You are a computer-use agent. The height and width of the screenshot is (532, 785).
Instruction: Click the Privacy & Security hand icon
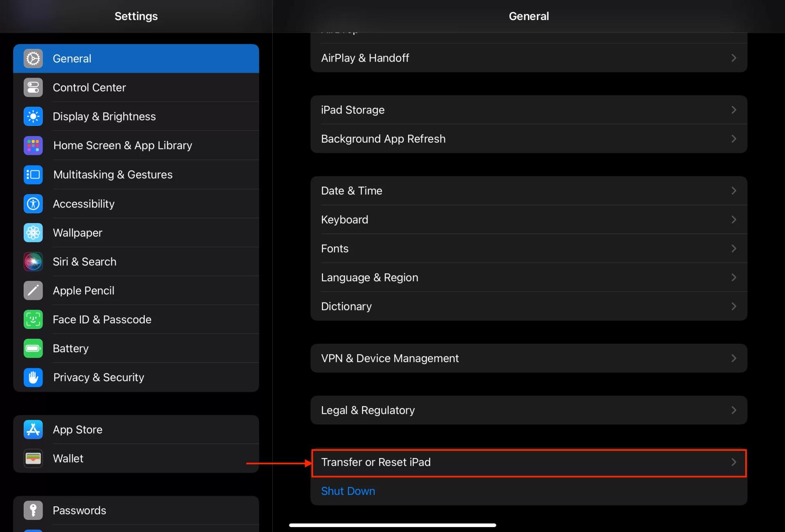coord(33,378)
